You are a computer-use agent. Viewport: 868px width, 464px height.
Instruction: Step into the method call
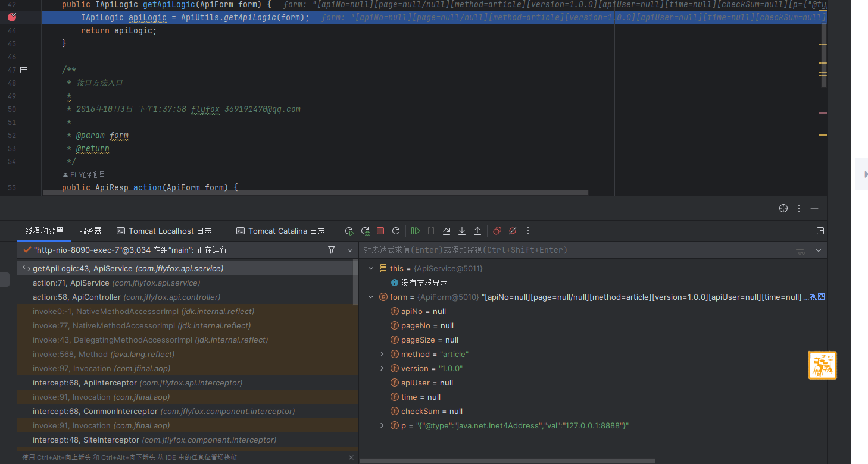462,231
